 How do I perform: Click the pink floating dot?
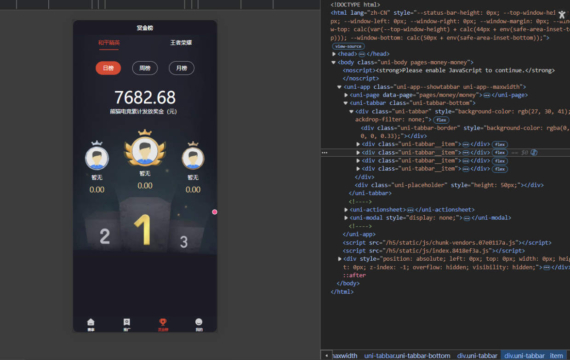[x=214, y=212]
